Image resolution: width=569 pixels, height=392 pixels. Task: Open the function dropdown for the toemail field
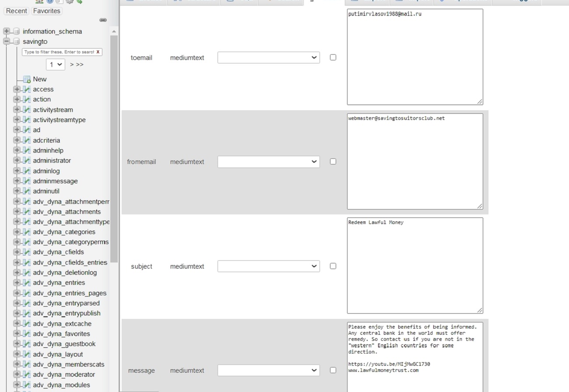coord(268,57)
